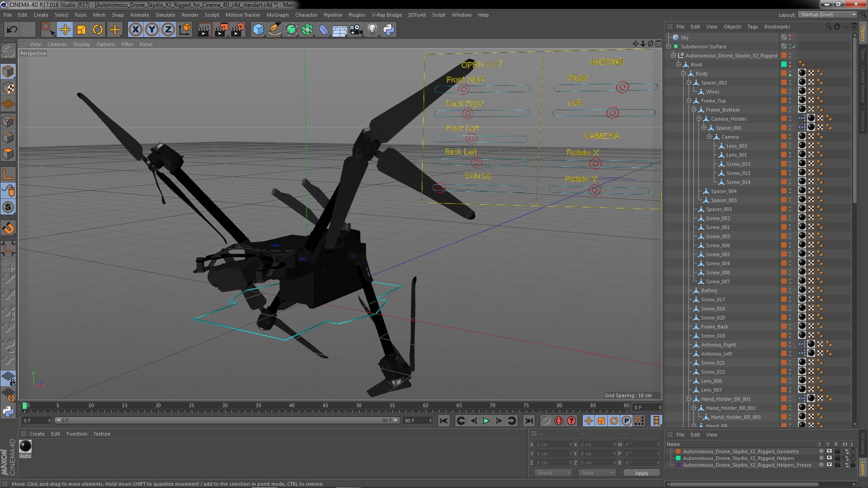Select the Rotate tool in top toolbar
This screenshot has width=868, height=488.
coord(98,30)
